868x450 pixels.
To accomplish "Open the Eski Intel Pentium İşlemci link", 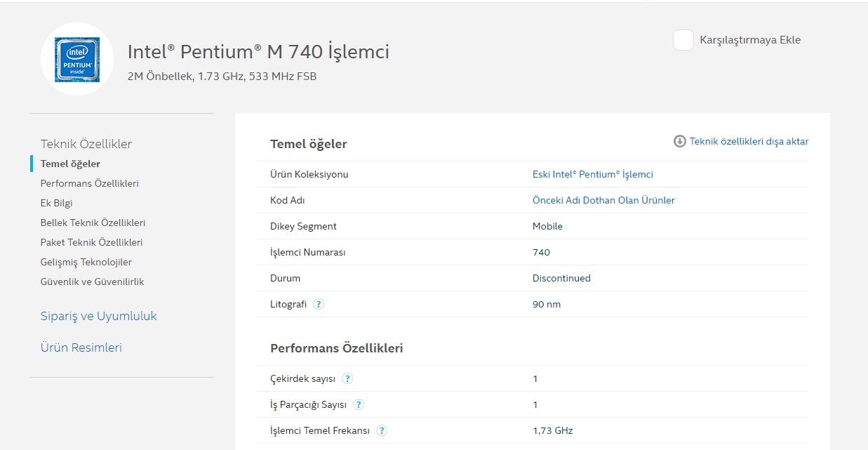I will tap(592, 174).
